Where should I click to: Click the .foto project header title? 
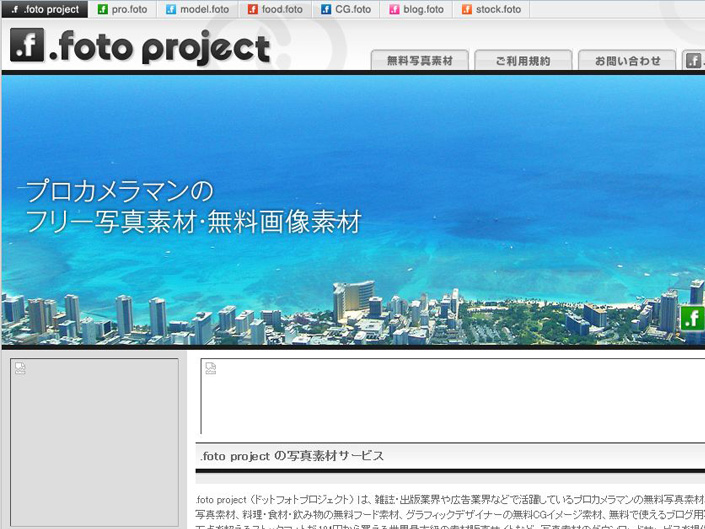160,47
